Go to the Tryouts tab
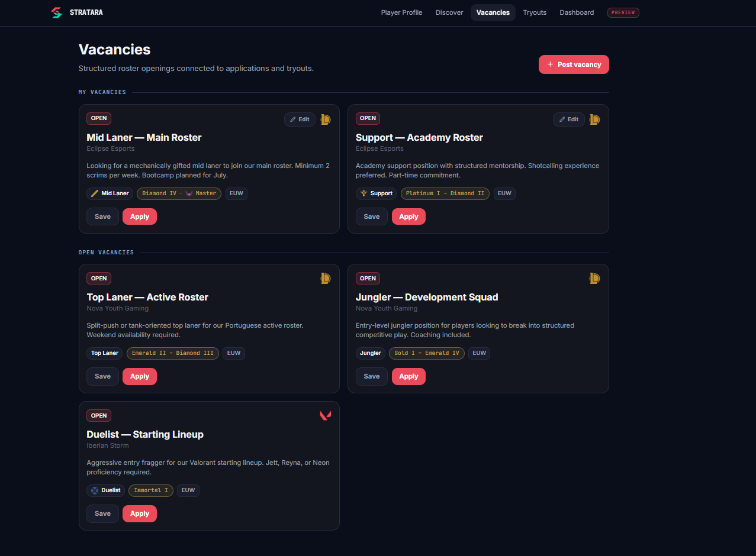Screen dimensions: 756x556 [x=535, y=12]
